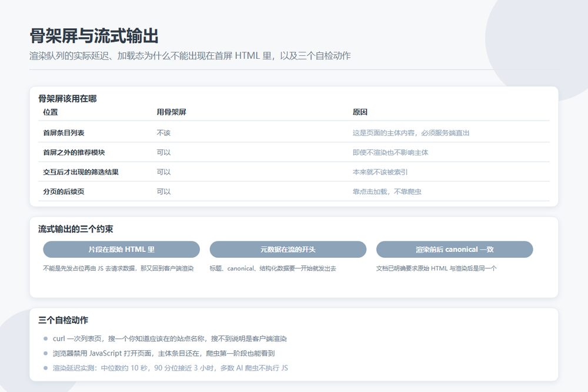Screen dimensions: 588x392
Task: Click the 不该 cell in the table
Action: point(163,133)
